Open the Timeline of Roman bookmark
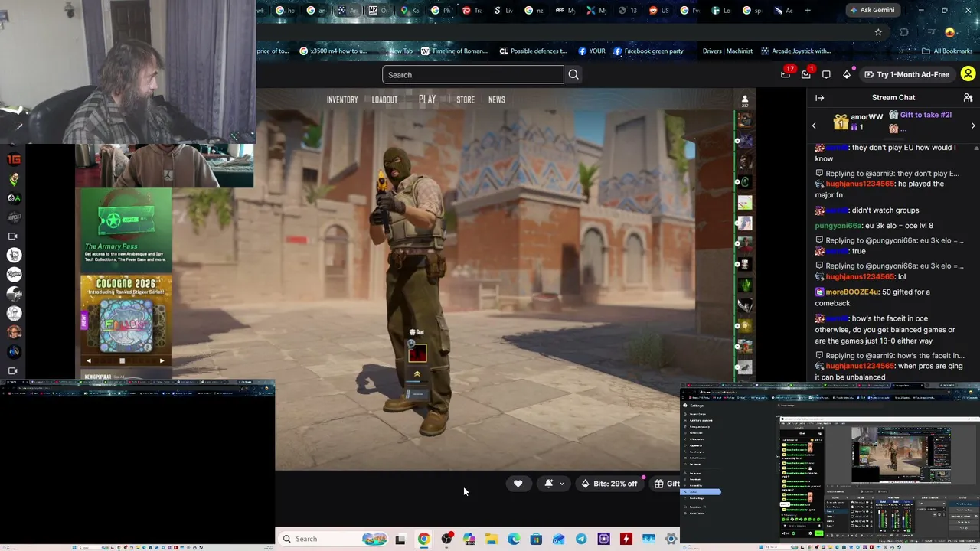The image size is (980, 551). point(453,51)
